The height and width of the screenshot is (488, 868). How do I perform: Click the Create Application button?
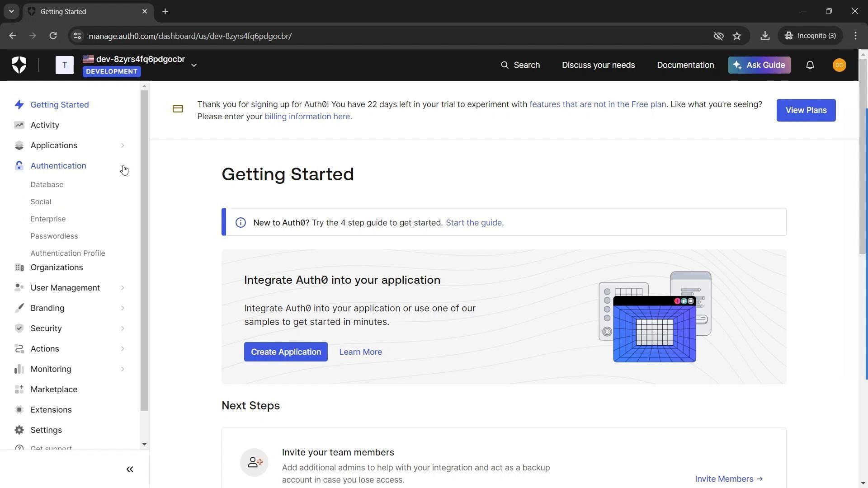(286, 352)
